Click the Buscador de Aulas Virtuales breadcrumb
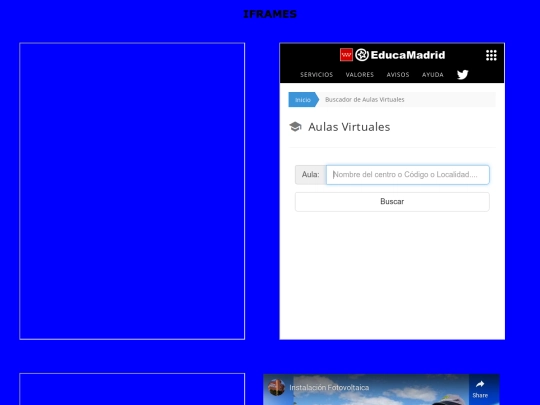This screenshot has height=405, width=540. click(x=365, y=100)
